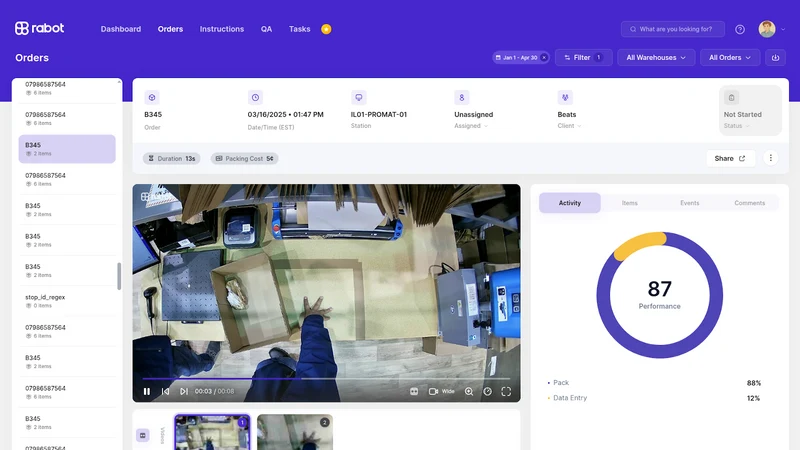Toggle the video overlay icon left of Wide

[x=414, y=391]
